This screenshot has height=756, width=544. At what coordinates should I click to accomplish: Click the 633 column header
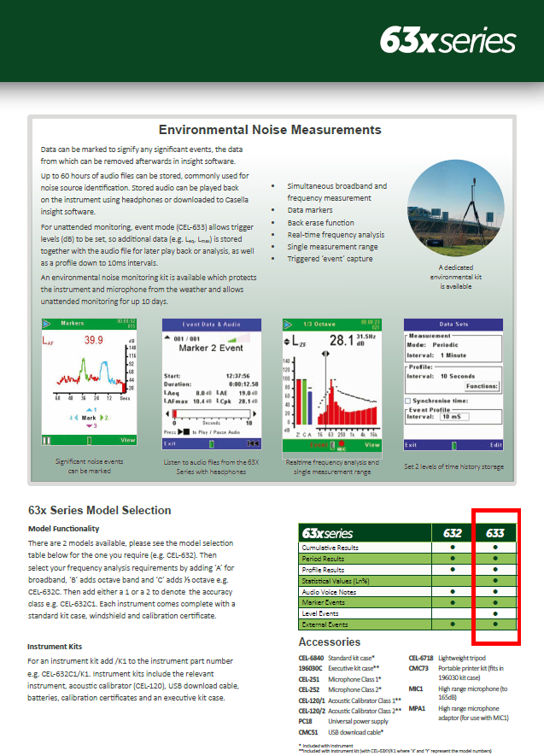[x=494, y=533]
